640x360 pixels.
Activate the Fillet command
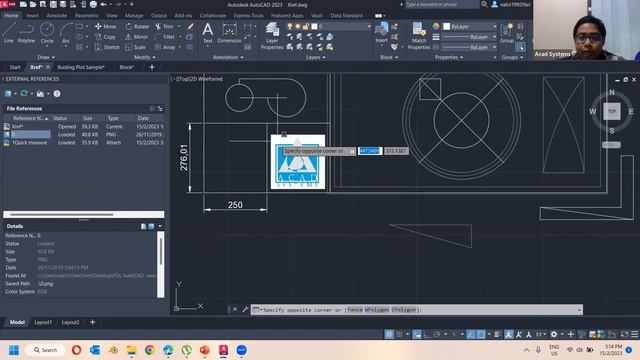165,37
